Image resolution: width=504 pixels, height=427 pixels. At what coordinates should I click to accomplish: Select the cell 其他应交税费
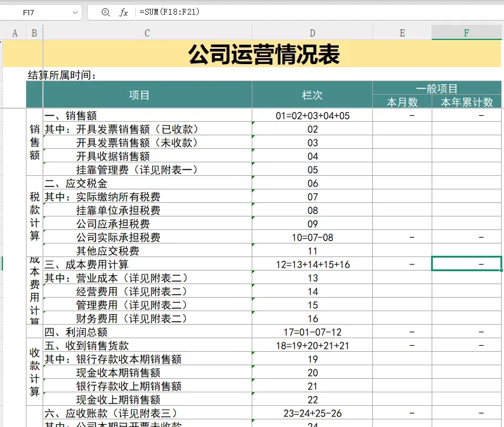[x=148, y=250]
